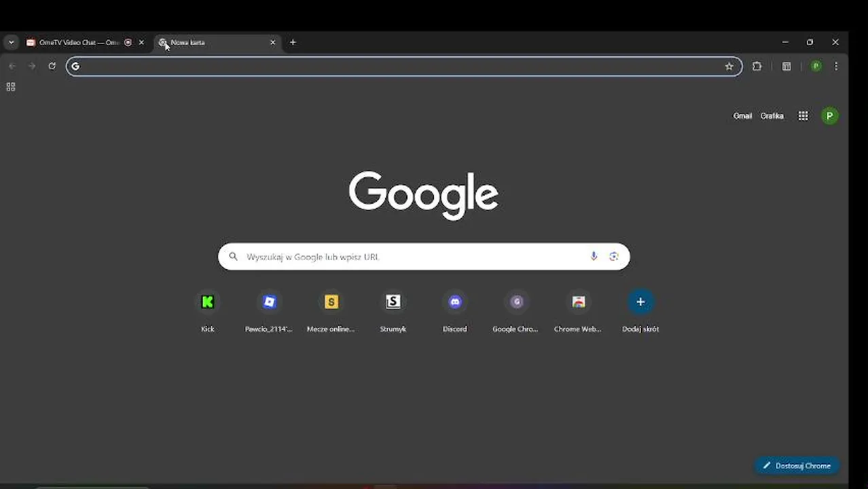Add a shortcut with Dodaj skrót

pos(640,312)
